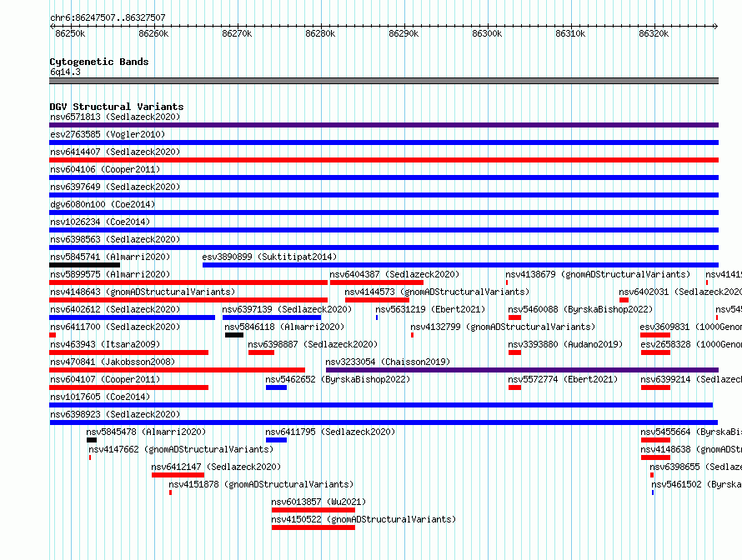The image size is (742, 560).
Task: Click nsv6414407 (Sedlazeck2020) label
Action: click(115, 152)
